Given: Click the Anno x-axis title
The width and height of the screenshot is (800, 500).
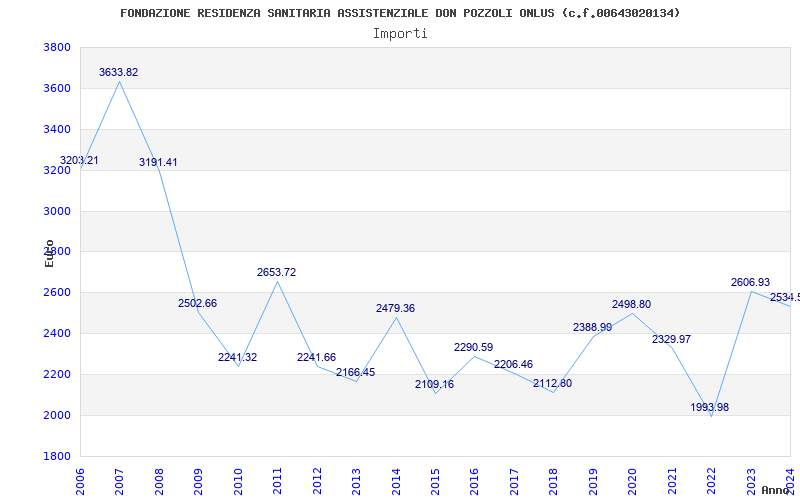Looking at the screenshot, I should 776,490.
